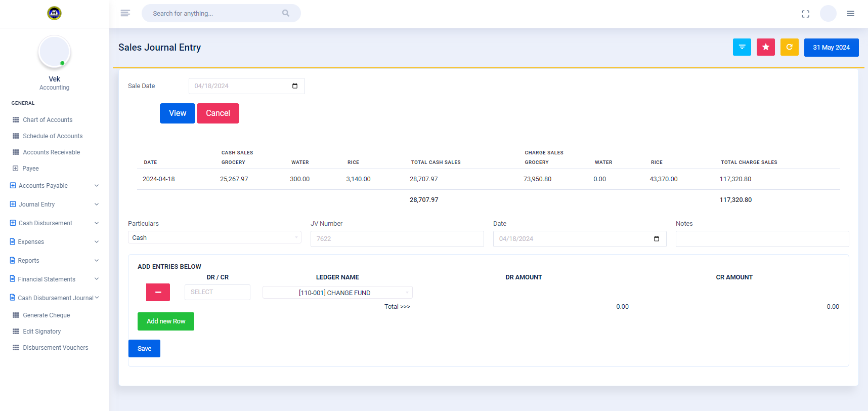Go to Generate Cheque page
Image resolution: width=868 pixels, height=411 pixels.
pyautogui.click(x=46, y=315)
